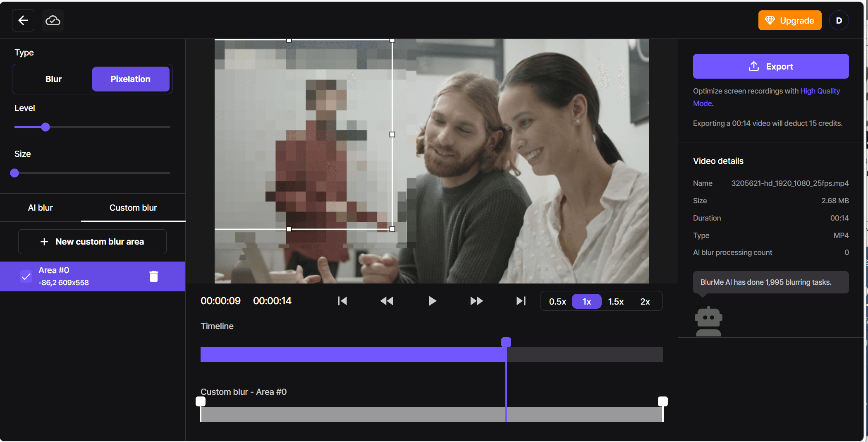
Task: Play the video preview
Action: [432, 301]
